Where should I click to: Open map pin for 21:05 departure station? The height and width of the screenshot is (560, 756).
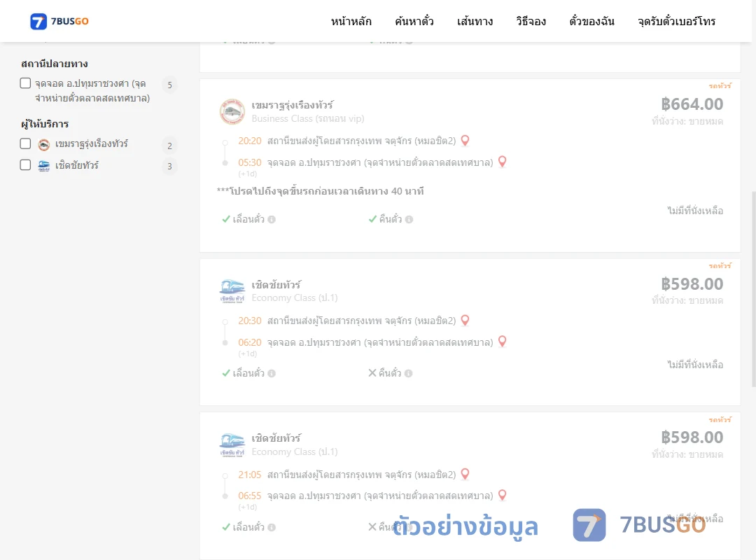tap(465, 474)
